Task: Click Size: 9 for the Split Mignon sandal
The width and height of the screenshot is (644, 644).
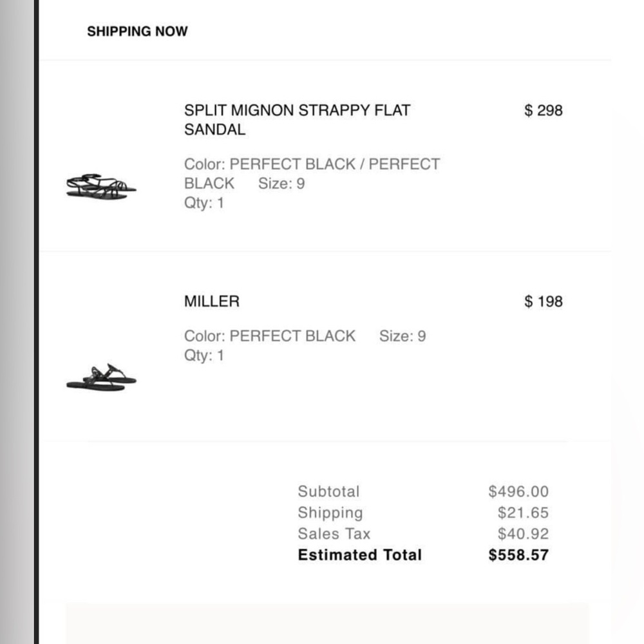Action: 281,184
